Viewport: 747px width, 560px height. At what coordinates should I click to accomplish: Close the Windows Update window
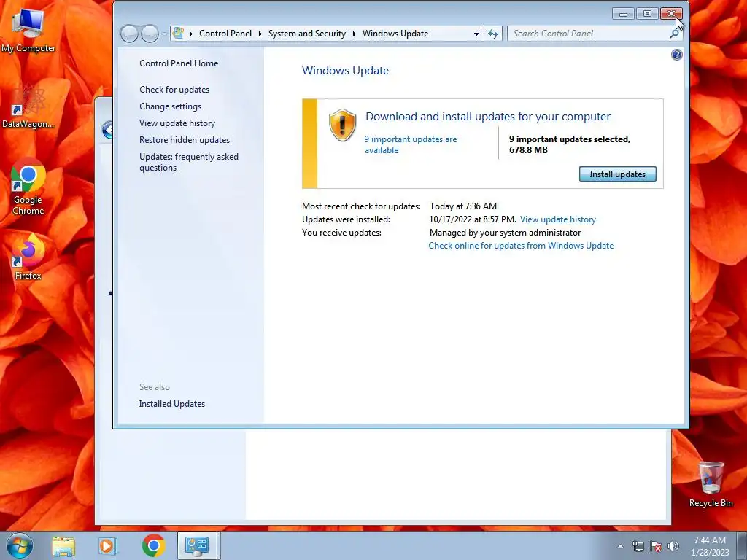coord(671,14)
